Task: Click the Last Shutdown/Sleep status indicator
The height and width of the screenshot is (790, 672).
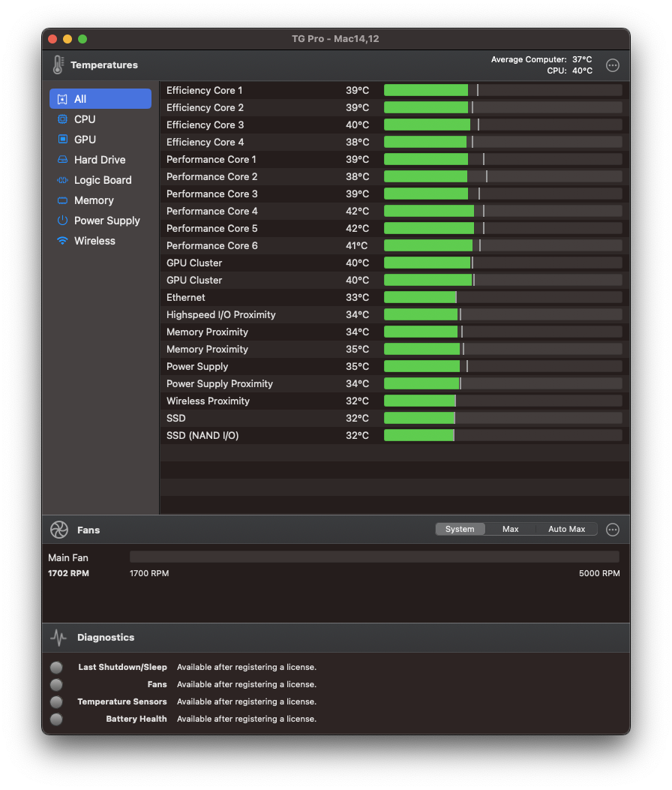Action: click(56, 668)
